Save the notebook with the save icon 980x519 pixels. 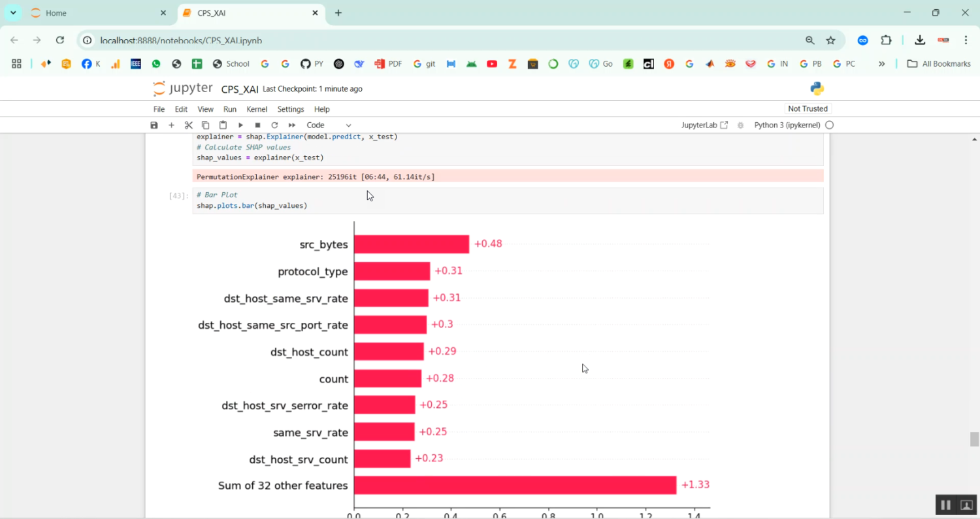coord(154,125)
